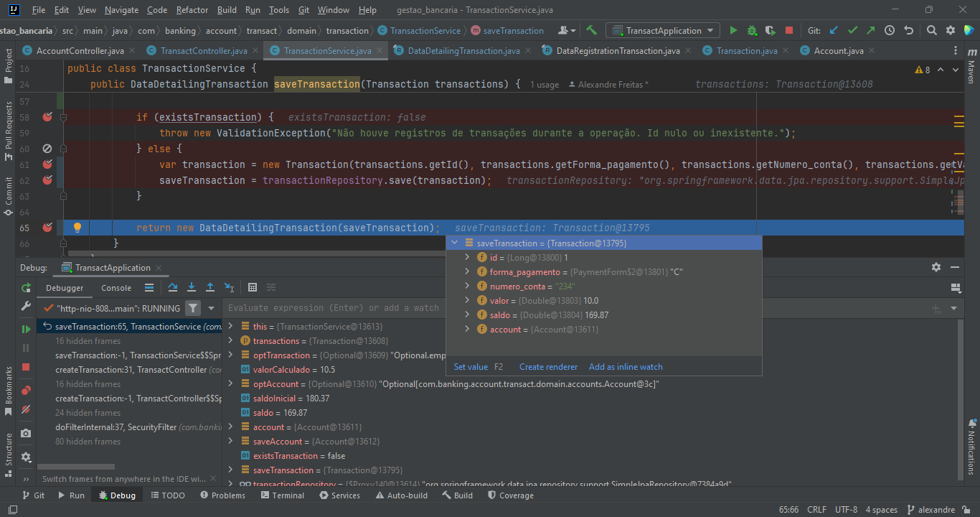Click the warnings indicator showing 8
Viewport: 980px width, 517px height.
[x=923, y=70]
